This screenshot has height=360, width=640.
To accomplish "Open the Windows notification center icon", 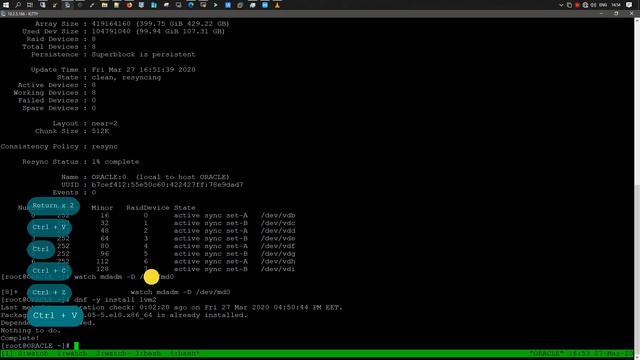I will point(629,5).
